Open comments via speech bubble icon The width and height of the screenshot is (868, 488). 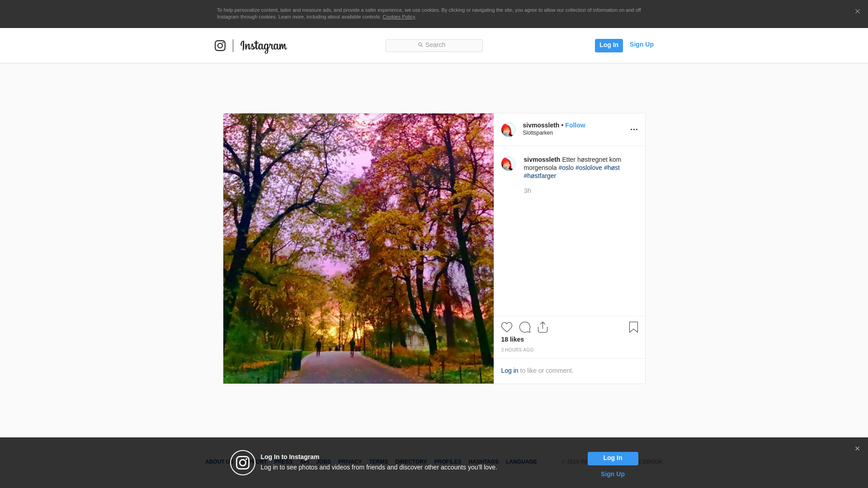pos(524,327)
